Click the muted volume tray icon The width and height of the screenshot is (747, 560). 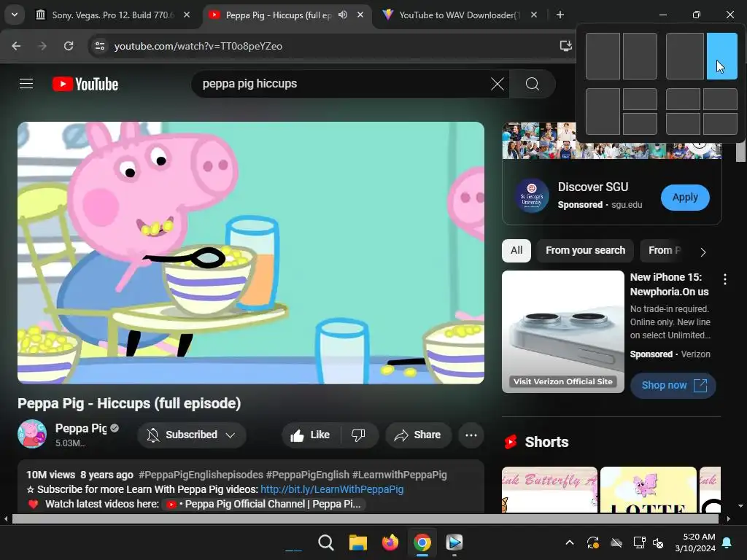click(x=659, y=542)
